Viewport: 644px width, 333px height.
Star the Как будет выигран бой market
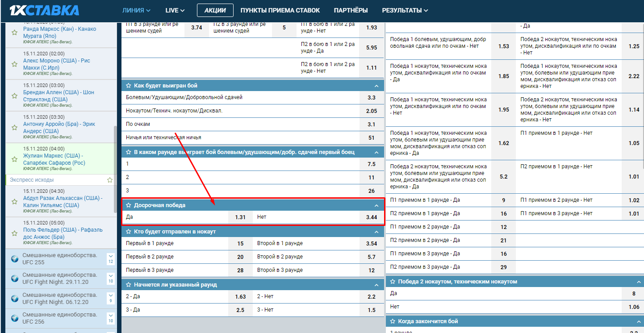coord(129,86)
